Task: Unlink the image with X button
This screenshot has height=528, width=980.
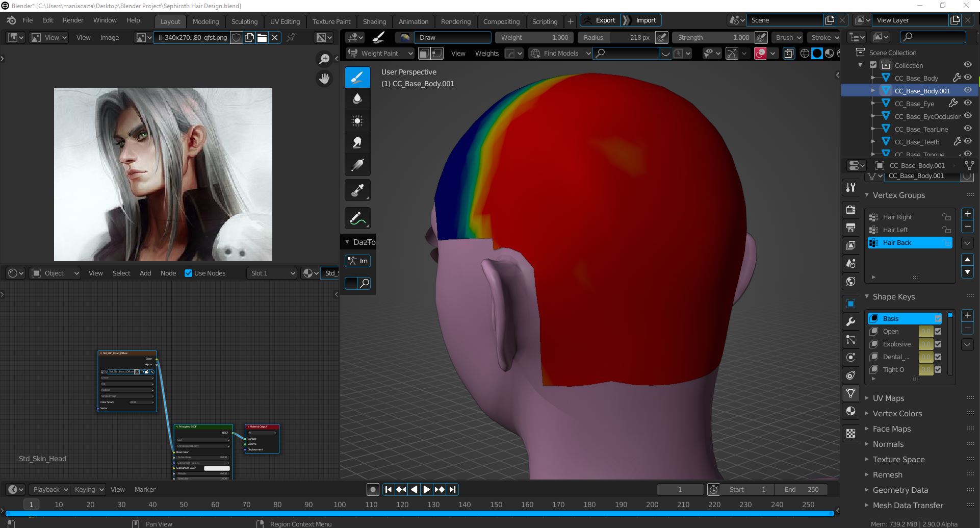Action: click(275, 37)
